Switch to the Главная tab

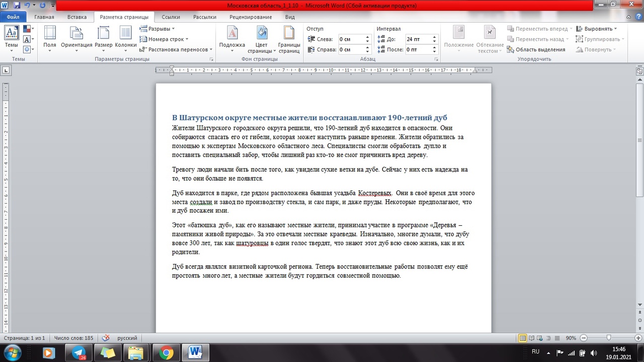tap(44, 17)
